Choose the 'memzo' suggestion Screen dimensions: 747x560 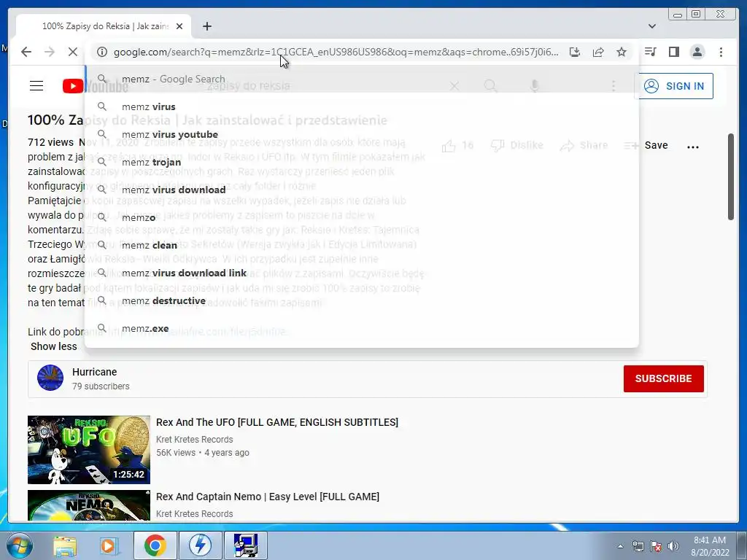tap(362, 217)
